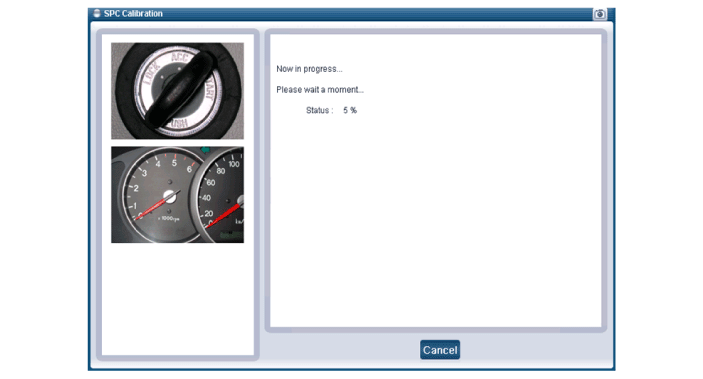
Task: Click the 'Now in progress...' message
Action: click(309, 69)
